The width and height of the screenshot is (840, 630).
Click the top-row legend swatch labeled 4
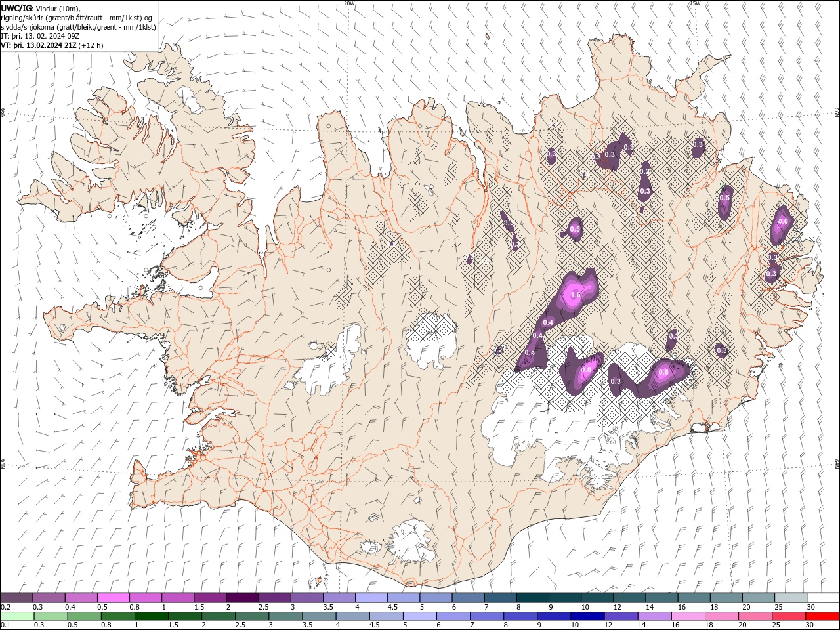[371, 598]
